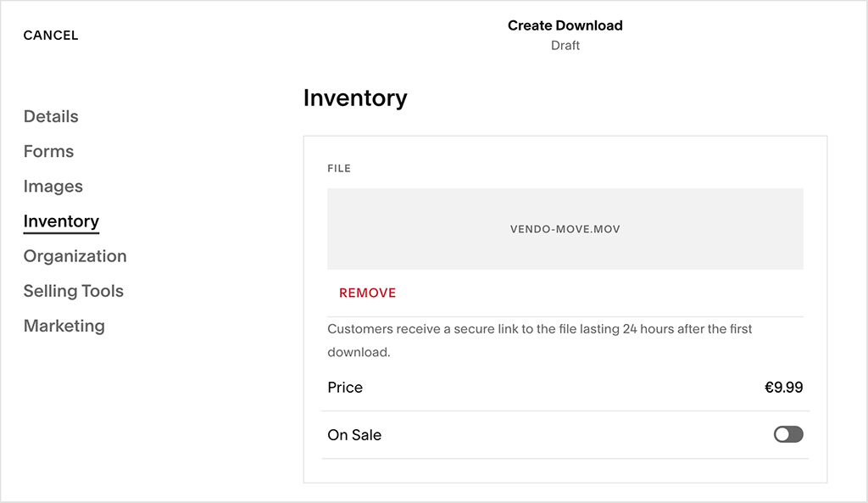Click the On Sale row label
The height and width of the screenshot is (503, 868).
click(x=354, y=434)
